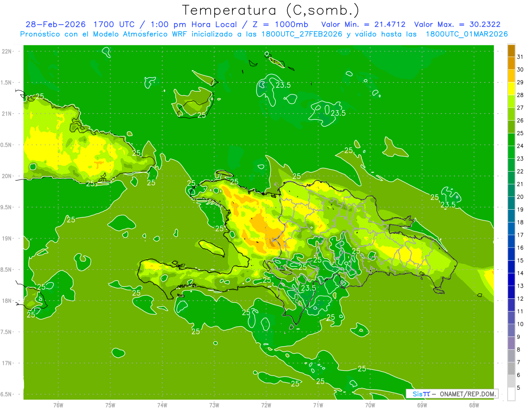Screen dimensions: 532x411
Task: Click the orange colorbar segment between 30 and 31
Action: point(511,63)
